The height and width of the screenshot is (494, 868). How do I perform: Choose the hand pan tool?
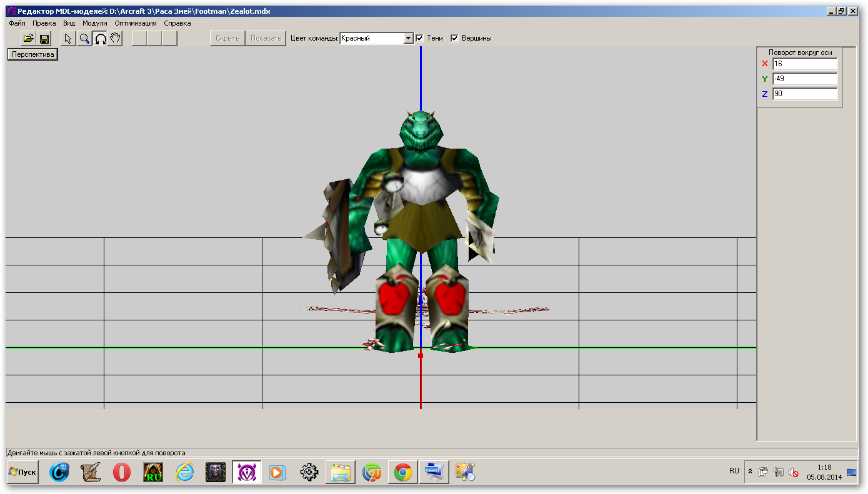pyautogui.click(x=115, y=39)
